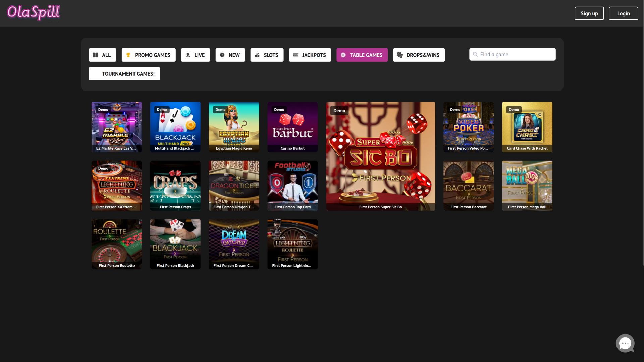644x362 pixels.
Task: Click the coins icon on JACKPOTS
Action: pos(296,55)
